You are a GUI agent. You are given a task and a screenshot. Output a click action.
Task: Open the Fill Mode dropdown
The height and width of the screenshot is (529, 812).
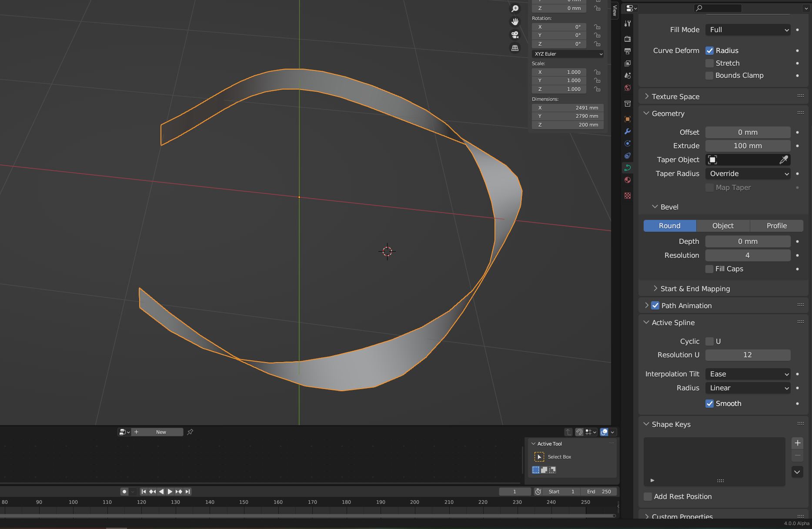pyautogui.click(x=748, y=30)
